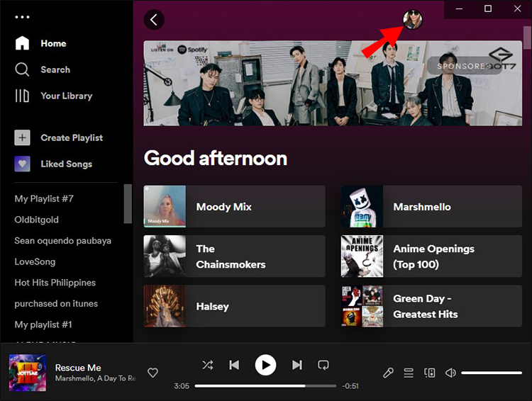Click the main content scrollbar
532x401 pixels.
click(x=527, y=38)
